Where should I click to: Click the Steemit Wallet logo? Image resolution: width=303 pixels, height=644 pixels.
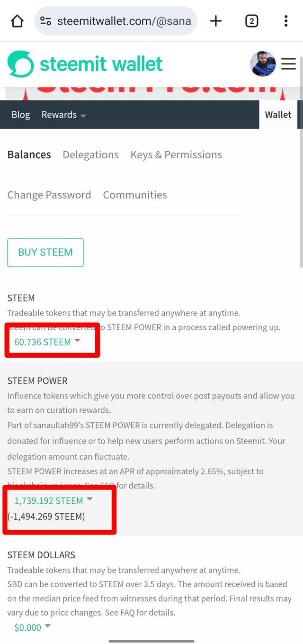click(85, 64)
